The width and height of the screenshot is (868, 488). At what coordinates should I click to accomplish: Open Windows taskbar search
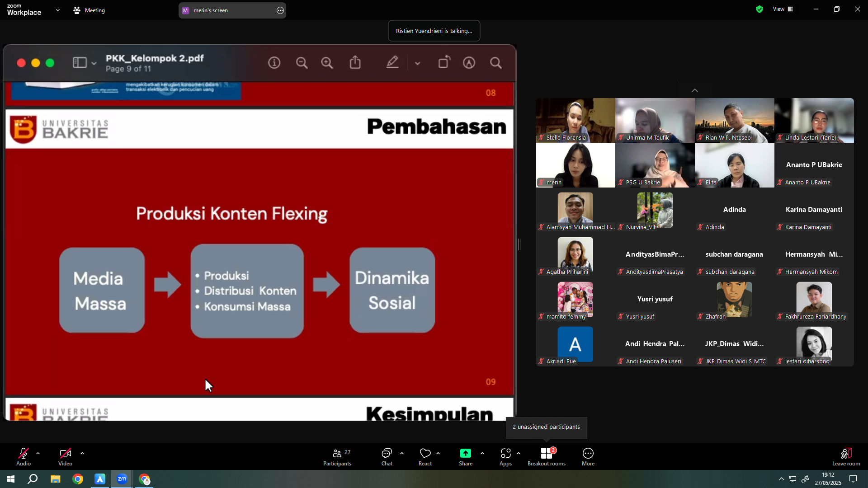33,479
